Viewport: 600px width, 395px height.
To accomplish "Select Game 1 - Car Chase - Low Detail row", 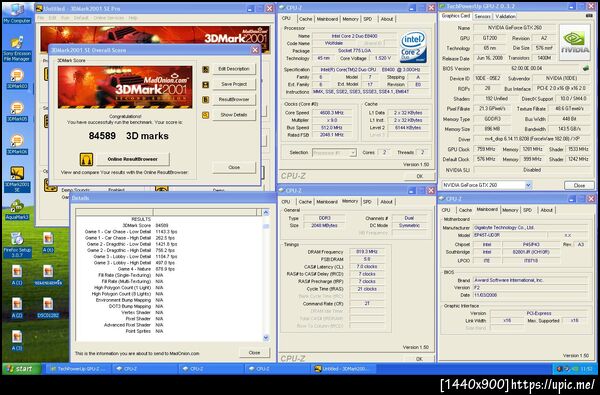I will click(131, 232).
